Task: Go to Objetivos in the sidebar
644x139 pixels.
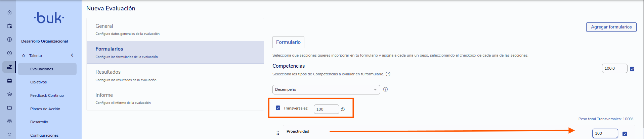Action: coord(39,82)
